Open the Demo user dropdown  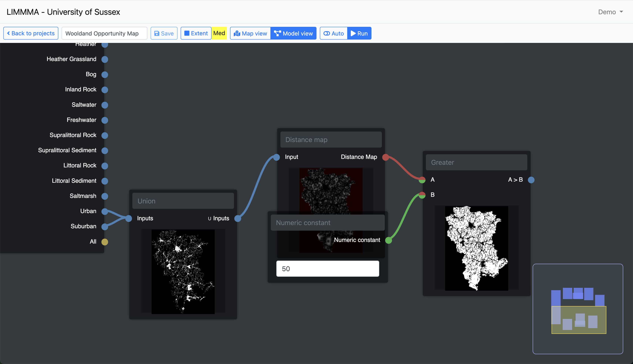pyautogui.click(x=610, y=12)
